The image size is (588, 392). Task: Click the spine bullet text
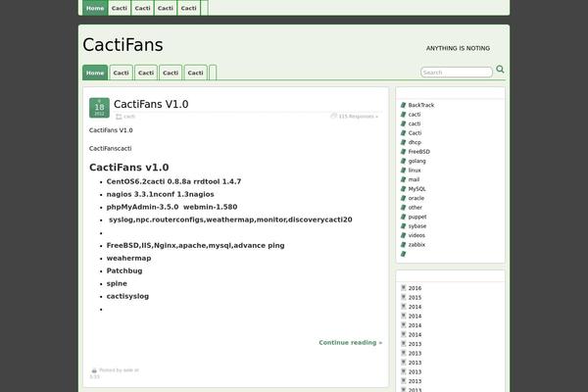pyautogui.click(x=117, y=283)
